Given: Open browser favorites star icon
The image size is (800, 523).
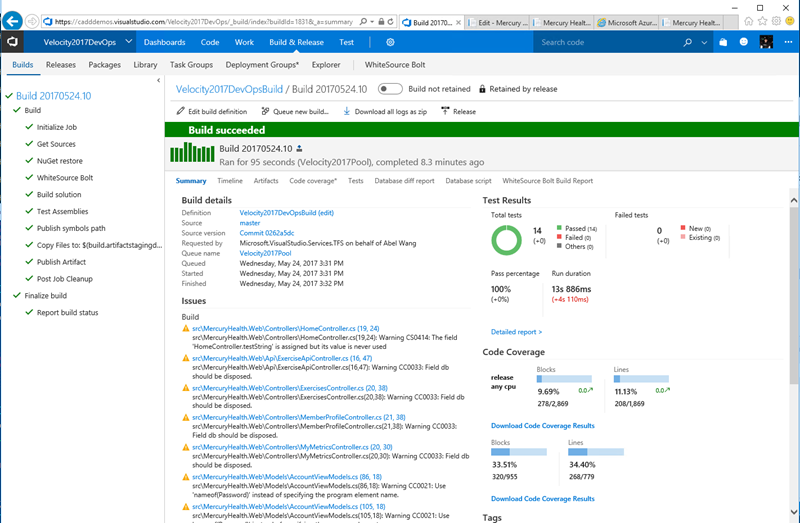Looking at the screenshot, I should [x=762, y=21].
